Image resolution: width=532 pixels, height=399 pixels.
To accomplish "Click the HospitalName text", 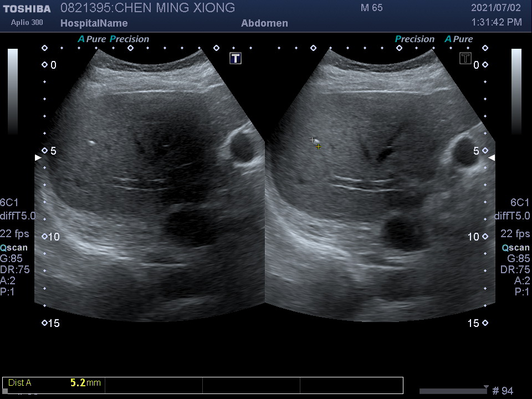I will [94, 23].
